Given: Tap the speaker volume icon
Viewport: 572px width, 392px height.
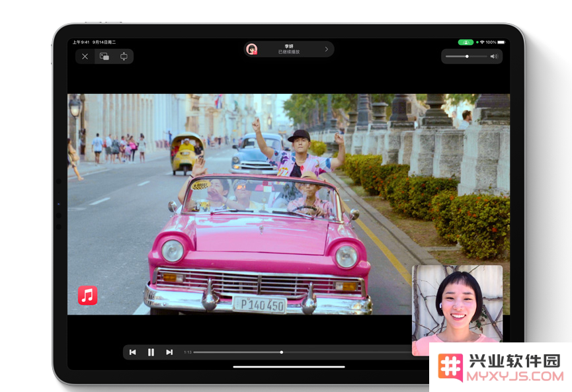Looking at the screenshot, I should 494,57.
